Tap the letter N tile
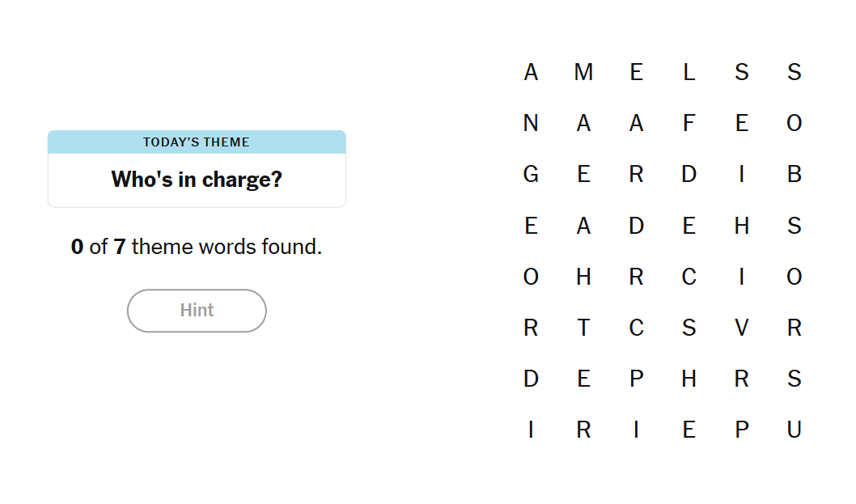The width and height of the screenshot is (856, 504). point(531,124)
